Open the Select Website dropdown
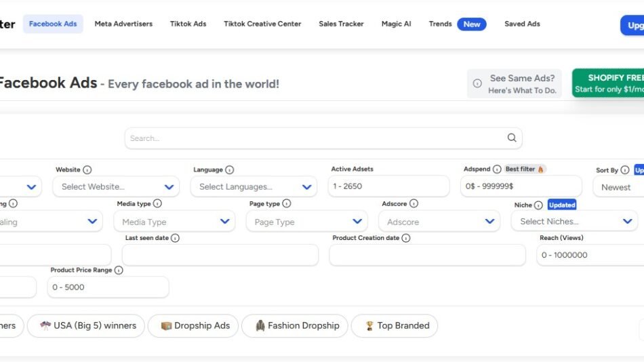The width and height of the screenshot is (644, 362). tap(117, 186)
